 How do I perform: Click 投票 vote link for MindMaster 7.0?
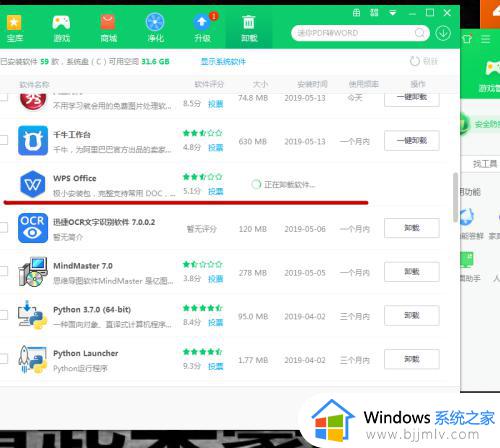[x=215, y=279]
